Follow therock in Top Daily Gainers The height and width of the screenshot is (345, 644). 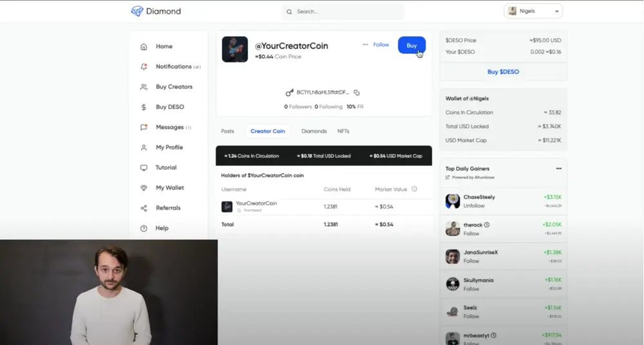click(471, 233)
